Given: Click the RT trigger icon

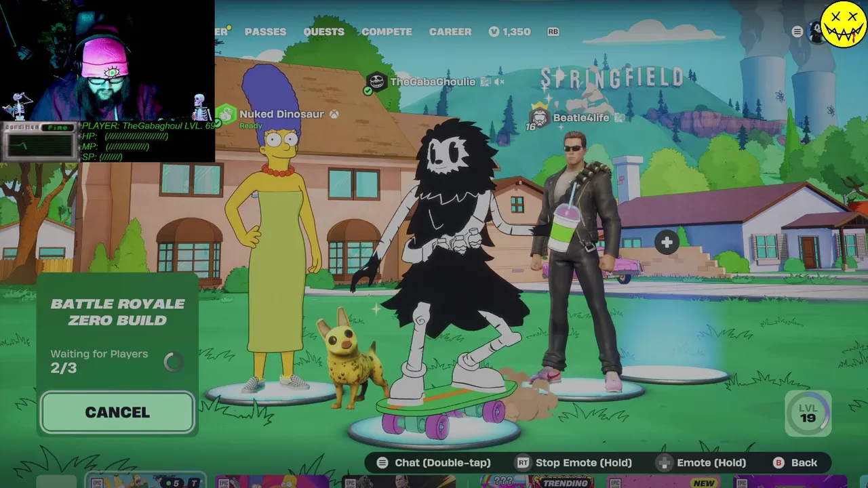Looking at the screenshot, I should (x=522, y=463).
